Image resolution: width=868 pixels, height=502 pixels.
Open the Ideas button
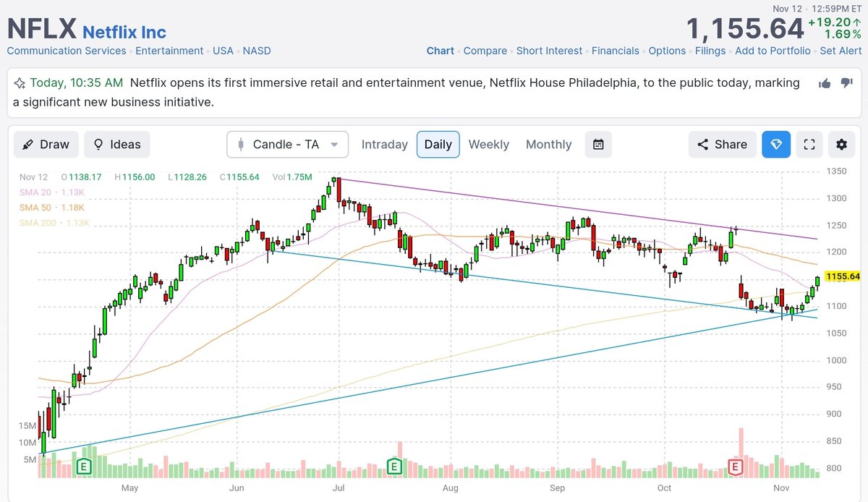[x=117, y=144]
